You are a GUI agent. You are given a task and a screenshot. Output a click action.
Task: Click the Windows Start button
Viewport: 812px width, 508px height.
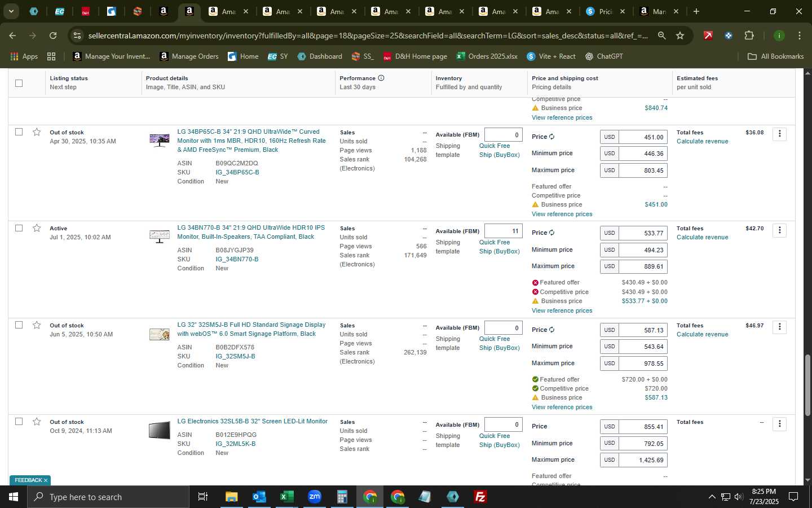pos(14,497)
